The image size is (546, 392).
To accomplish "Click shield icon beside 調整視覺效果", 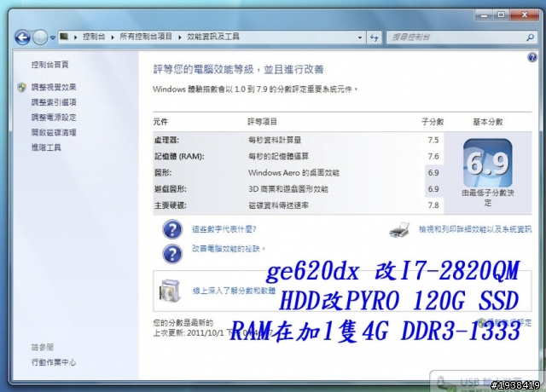I will (x=21, y=87).
